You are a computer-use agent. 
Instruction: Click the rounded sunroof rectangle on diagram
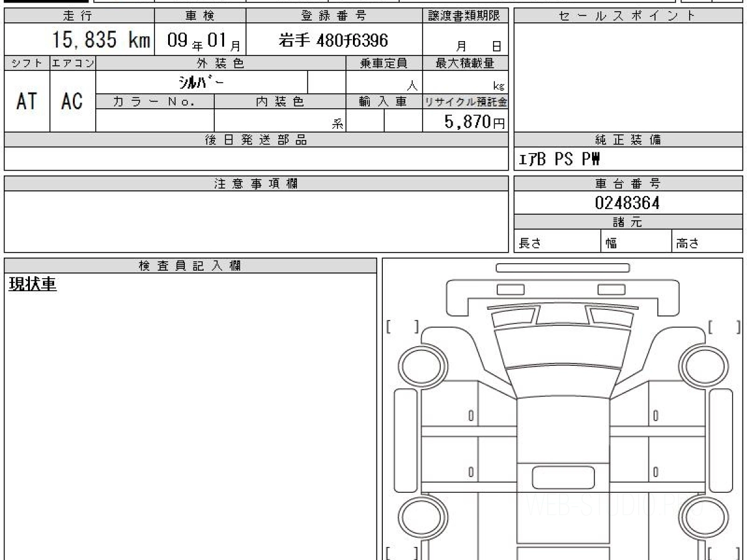[563, 477]
